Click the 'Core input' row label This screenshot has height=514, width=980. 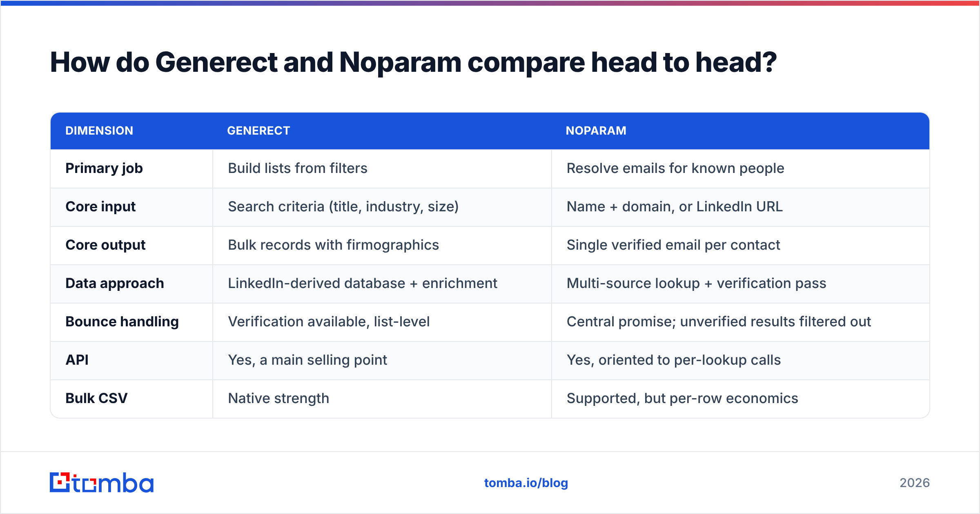pyautogui.click(x=100, y=207)
